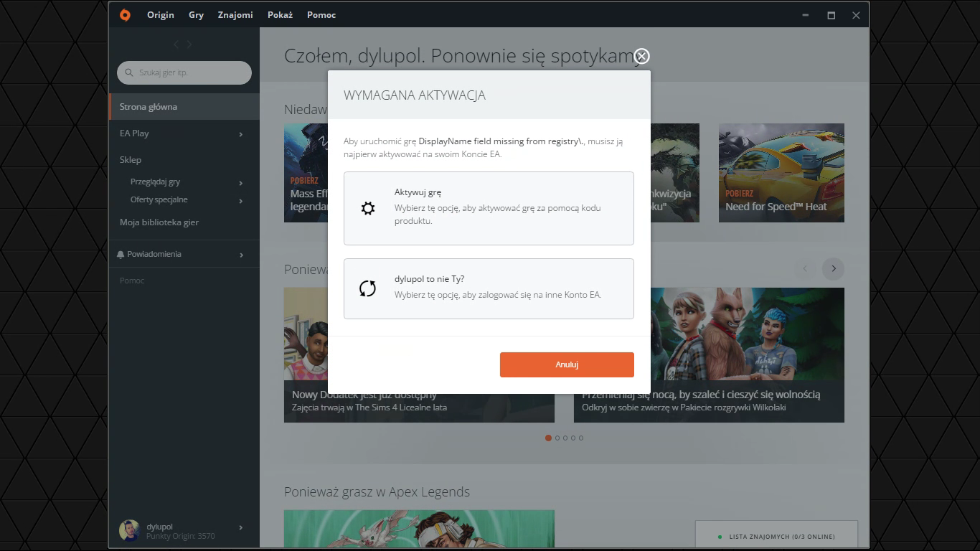
Task: Click the refresh arrows account switch icon
Action: (x=367, y=288)
